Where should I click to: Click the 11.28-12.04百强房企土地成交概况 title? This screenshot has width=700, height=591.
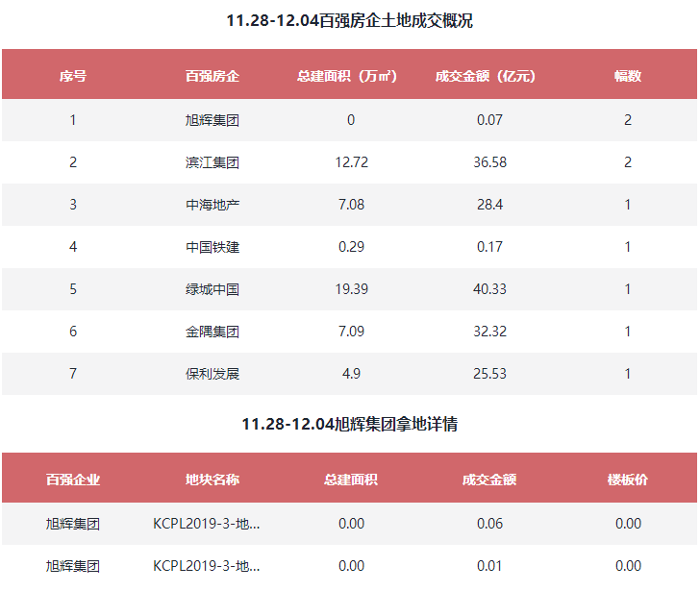[350, 20]
